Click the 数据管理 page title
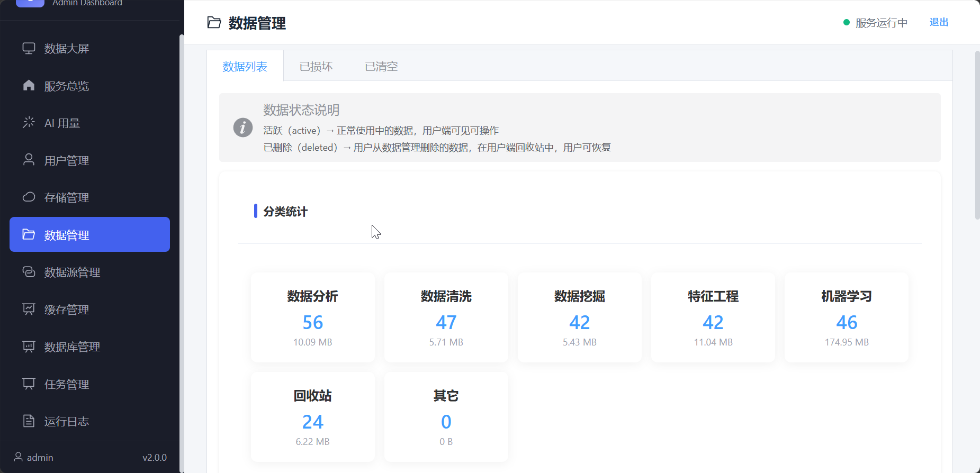This screenshot has height=473, width=980. coord(257,23)
